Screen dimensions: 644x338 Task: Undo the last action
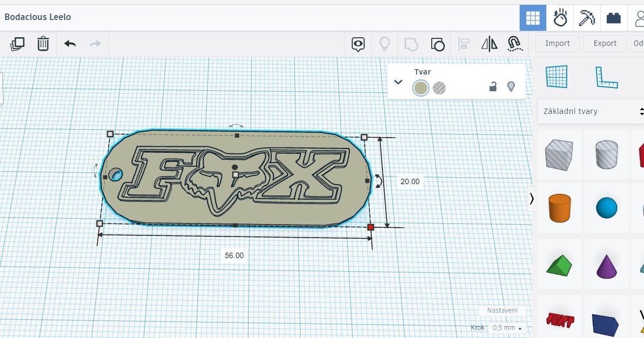70,44
